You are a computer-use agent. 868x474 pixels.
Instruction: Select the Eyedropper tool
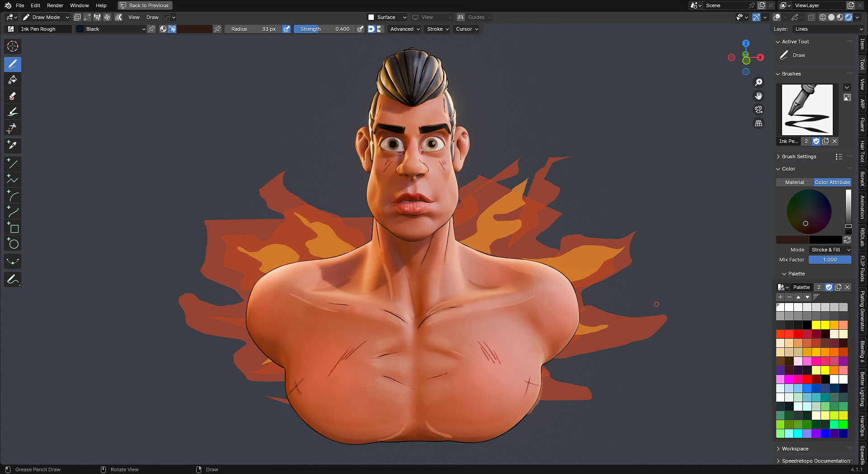click(x=13, y=145)
